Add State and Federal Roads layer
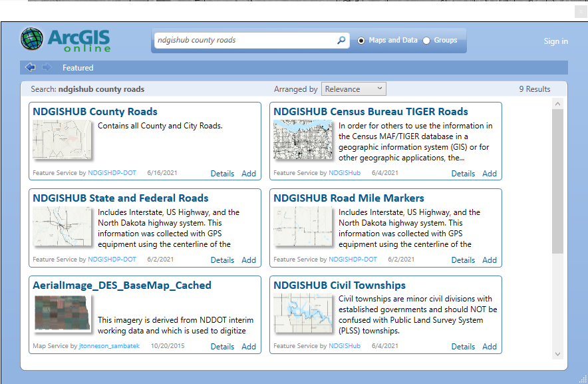The width and height of the screenshot is (588, 384). [249, 260]
